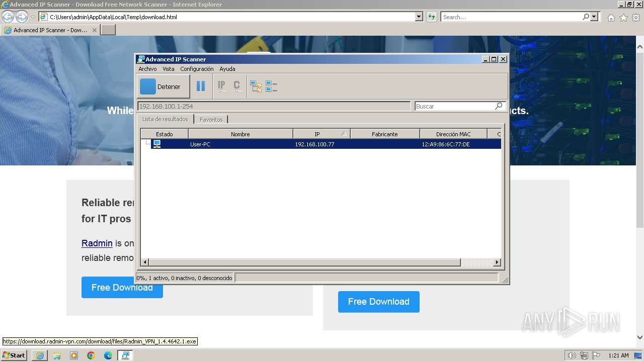
Task: Click the IE search magnifier icon
Action: coord(586,17)
